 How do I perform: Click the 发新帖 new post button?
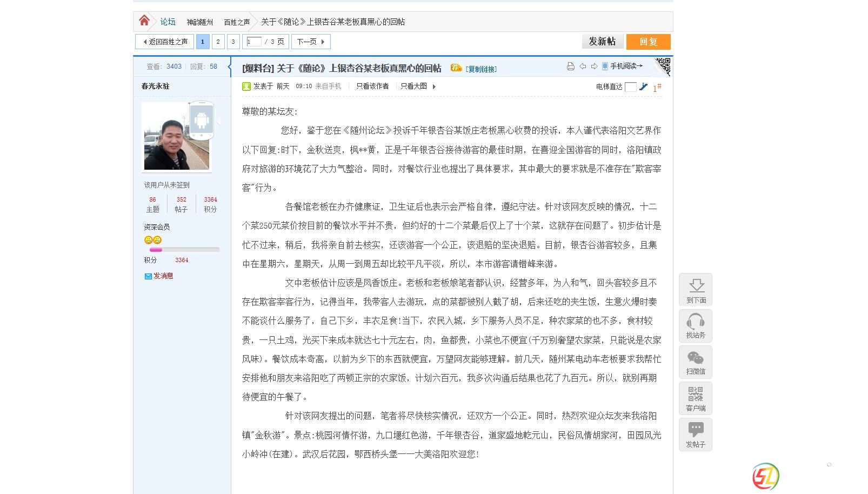(x=602, y=42)
